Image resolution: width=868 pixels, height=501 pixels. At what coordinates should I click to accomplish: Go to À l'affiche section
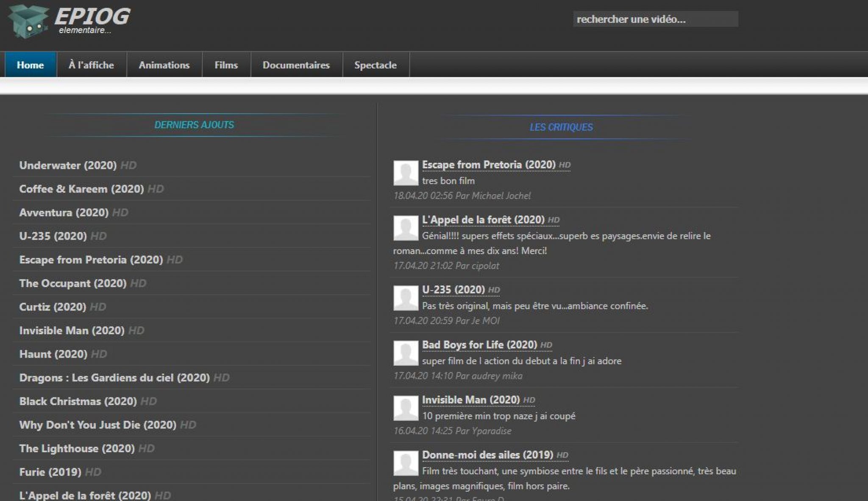pyautogui.click(x=91, y=65)
